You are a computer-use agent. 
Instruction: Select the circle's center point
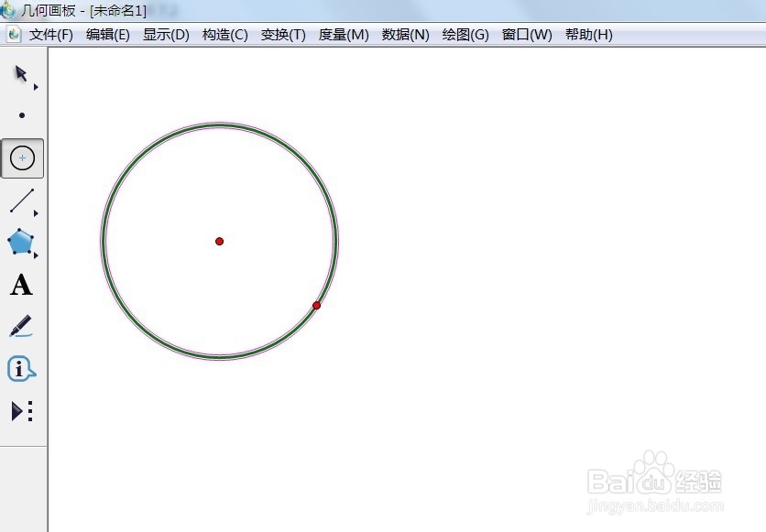pos(219,241)
